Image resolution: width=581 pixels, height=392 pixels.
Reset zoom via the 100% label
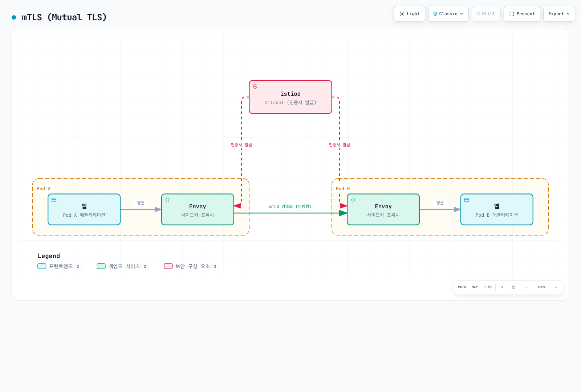(541, 287)
